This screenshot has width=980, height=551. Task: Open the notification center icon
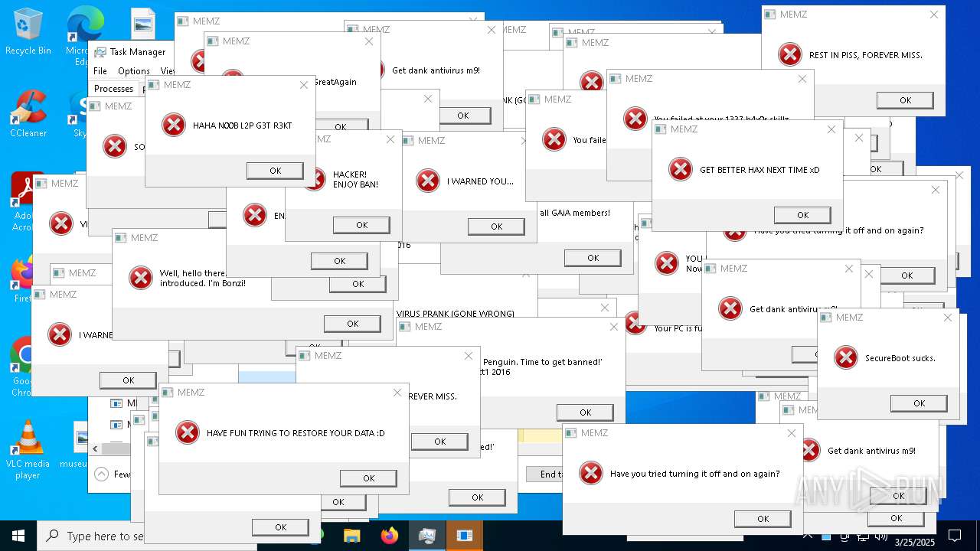[955, 536]
